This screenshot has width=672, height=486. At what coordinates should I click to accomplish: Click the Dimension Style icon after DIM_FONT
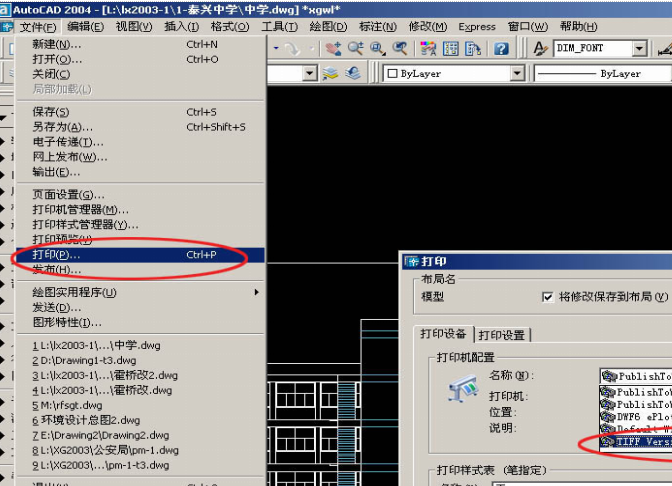click(665, 48)
